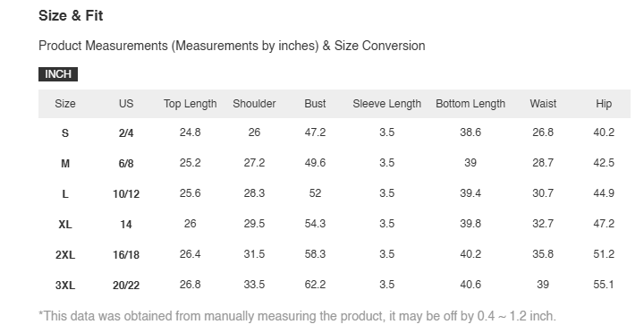Viewport: 644px width, 333px height.
Task: Select the XL size row label
Action: 65,225
